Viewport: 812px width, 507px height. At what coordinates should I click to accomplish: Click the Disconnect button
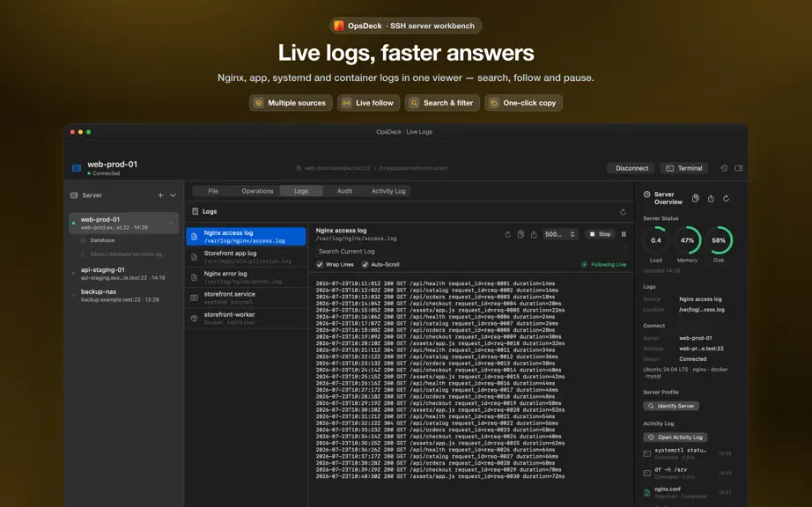(x=631, y=168)
